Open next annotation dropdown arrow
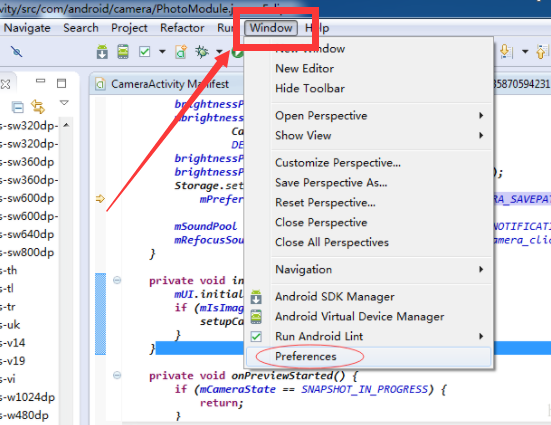 525,52
